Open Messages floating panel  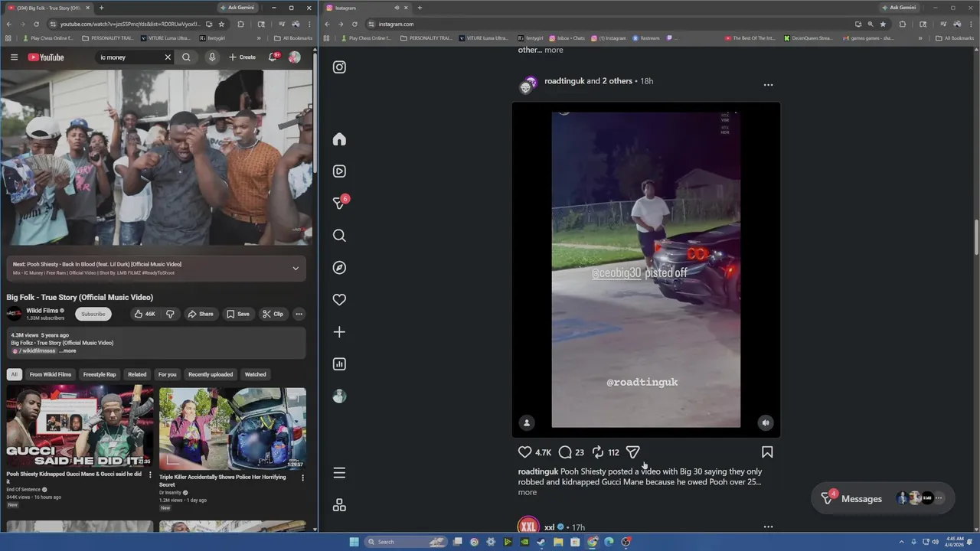883,498
